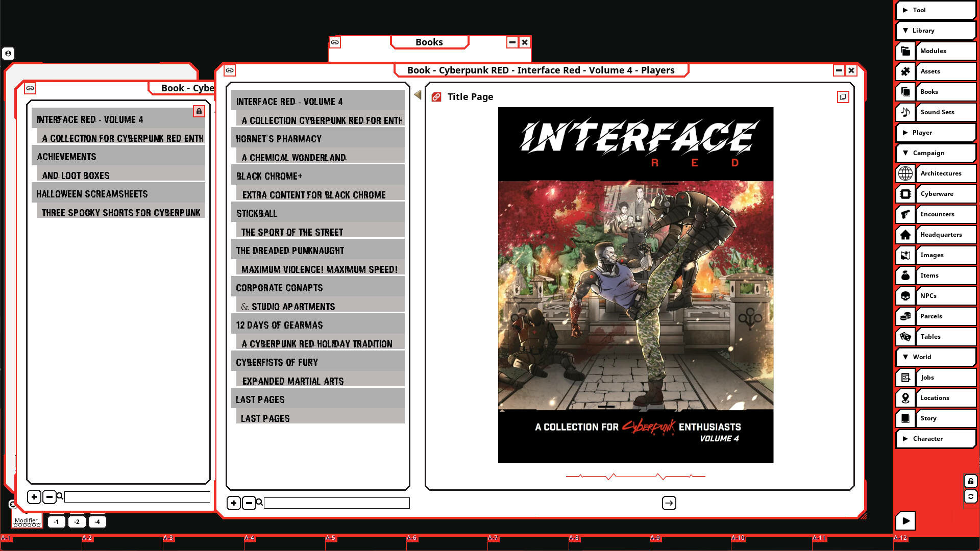Expand the Player section in the sidebar
The width and height of the screenshot is (980, 551).
(x=935, y=132)
